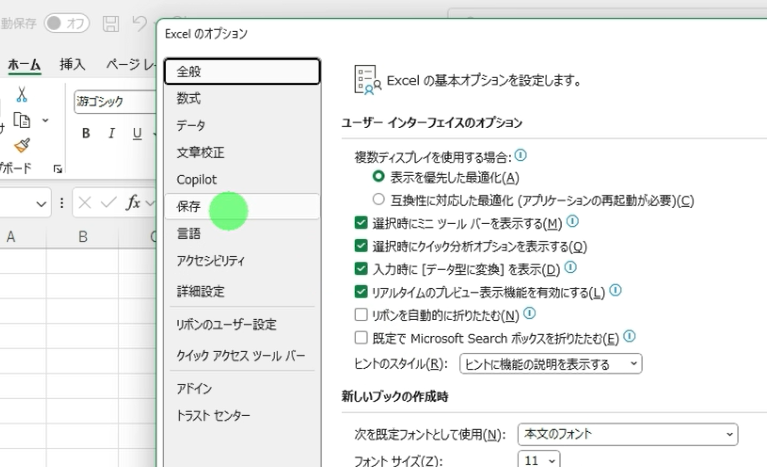
Task: Expand the fx formula bar chevron
Action: tap(150, 202)
